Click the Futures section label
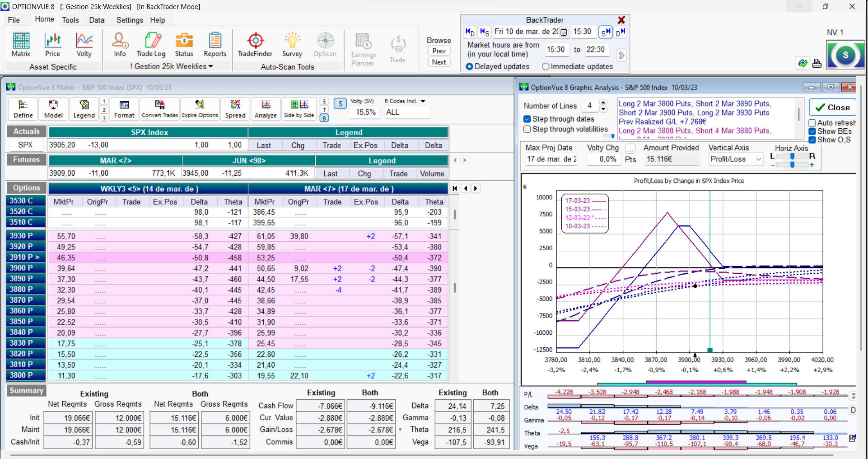Viewport: 868px width, 459px height. pos(26,159)
